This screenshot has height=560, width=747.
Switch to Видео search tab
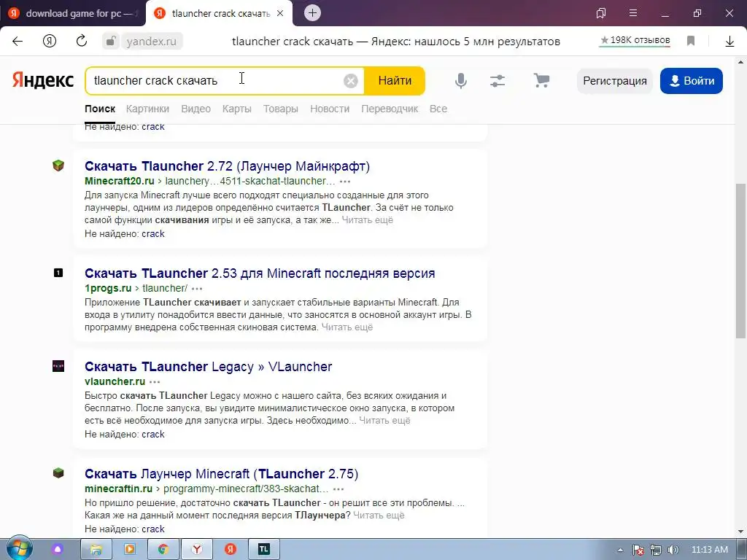(196, 109)
